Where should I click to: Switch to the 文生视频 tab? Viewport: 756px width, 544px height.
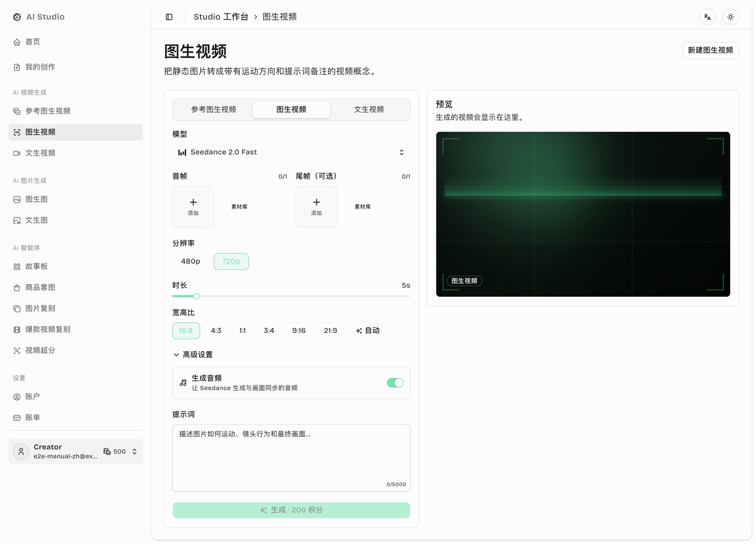pos(369,110)
